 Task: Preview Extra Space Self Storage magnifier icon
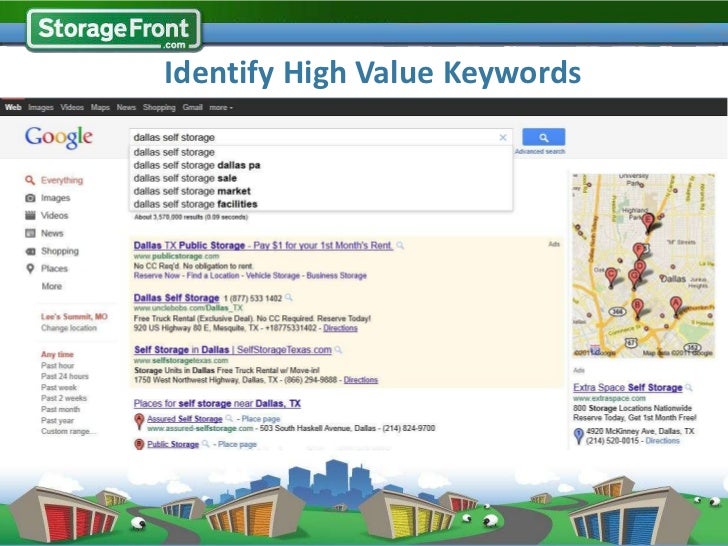tap(689, 388)
